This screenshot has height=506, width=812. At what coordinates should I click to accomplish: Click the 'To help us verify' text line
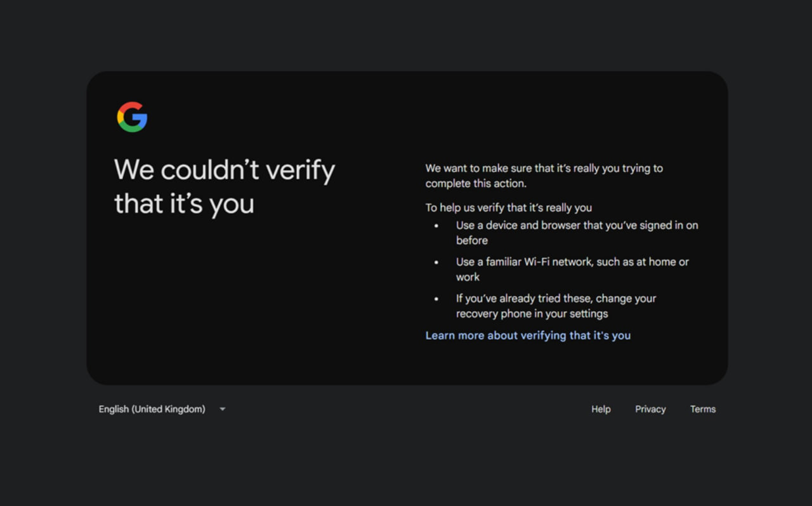point(508,207)
